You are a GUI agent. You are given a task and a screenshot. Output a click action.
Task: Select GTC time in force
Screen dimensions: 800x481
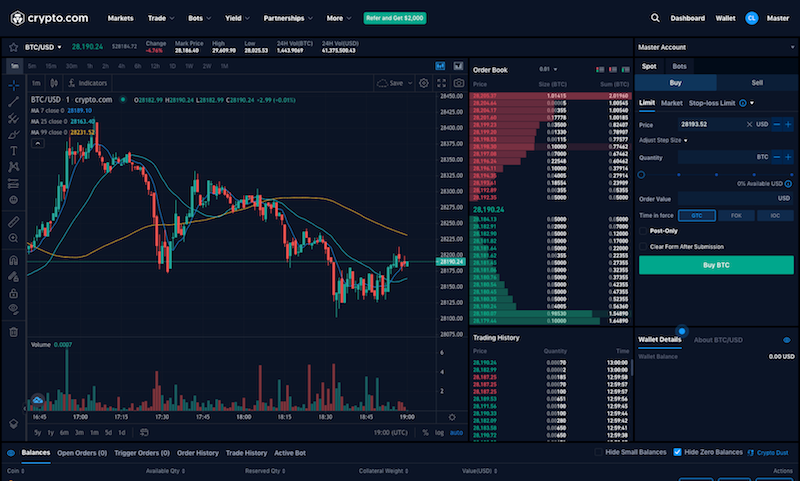[x=697, y=216]
